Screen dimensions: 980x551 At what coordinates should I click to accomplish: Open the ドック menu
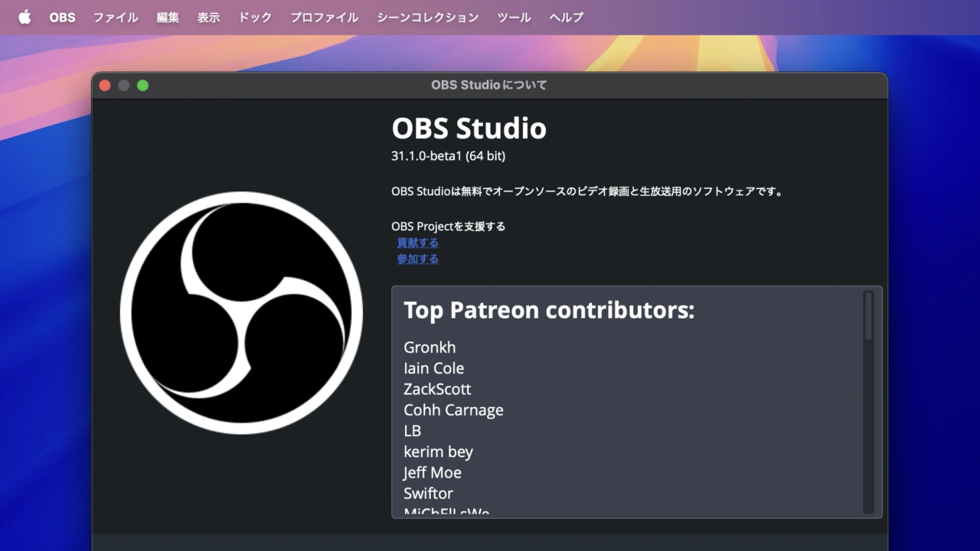[x=255, y=17]
